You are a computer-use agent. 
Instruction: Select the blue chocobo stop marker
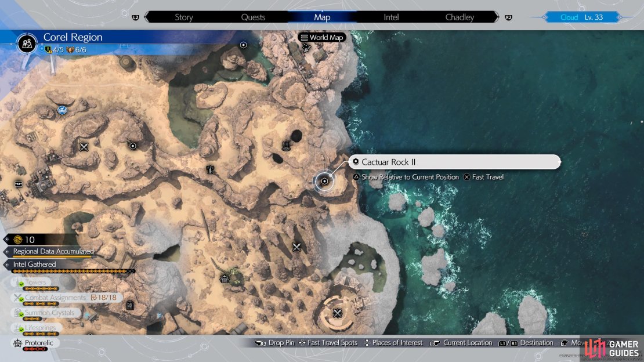coord(62,110)
